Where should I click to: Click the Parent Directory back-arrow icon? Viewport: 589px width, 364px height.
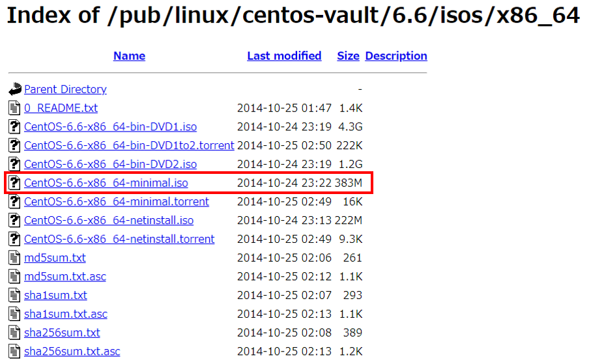14,89
